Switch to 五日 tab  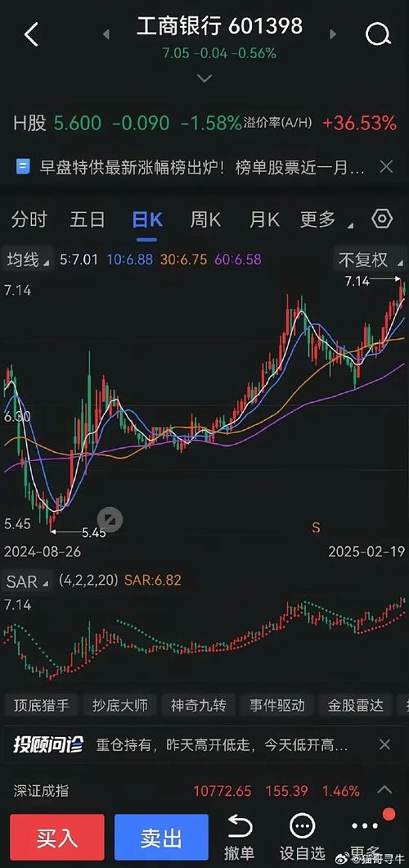click(88, 219)
